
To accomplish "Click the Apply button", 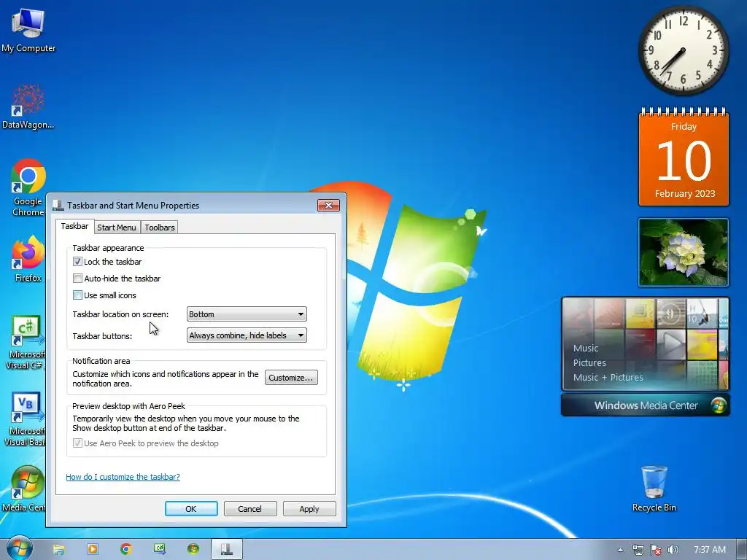I will [x=309, y=508].
